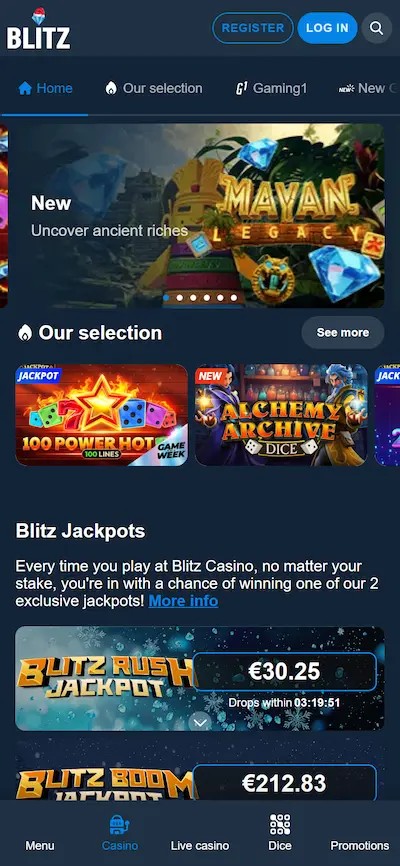
Task: Expand the Blitz Rush Jackpot chevron
Action: click(200, 721)
